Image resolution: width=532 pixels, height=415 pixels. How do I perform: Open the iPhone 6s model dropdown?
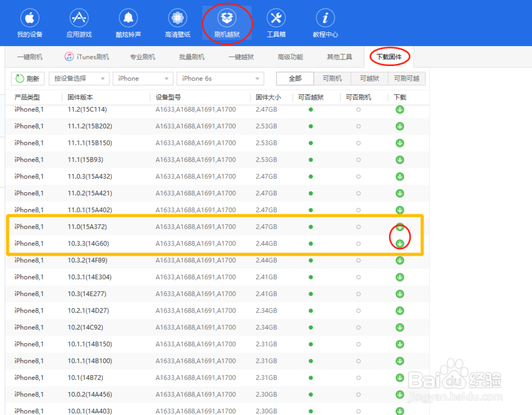pos(220,78)
